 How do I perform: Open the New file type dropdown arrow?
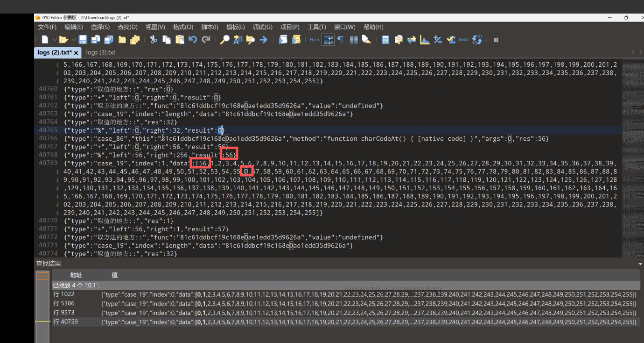click(x=55, y=40)
